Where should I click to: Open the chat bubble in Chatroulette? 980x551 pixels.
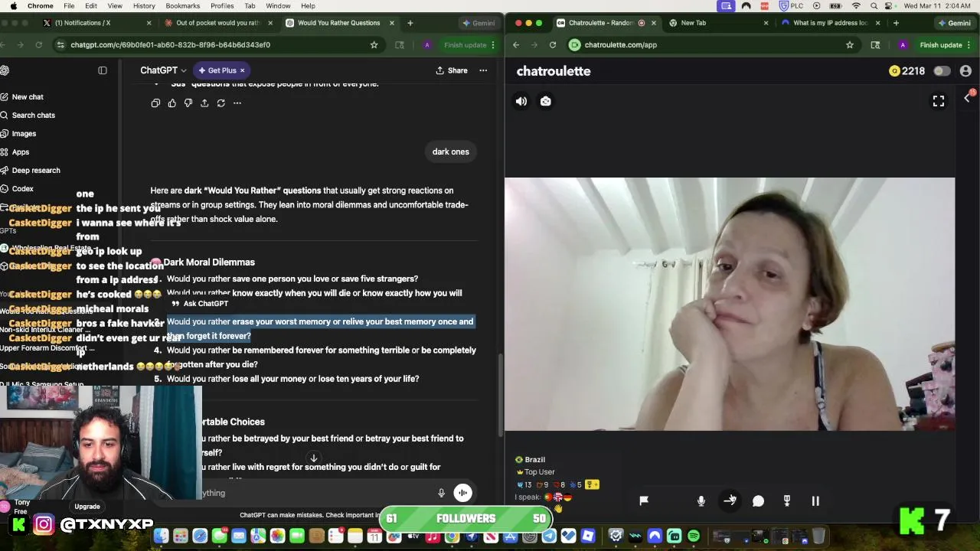(758, 500)
